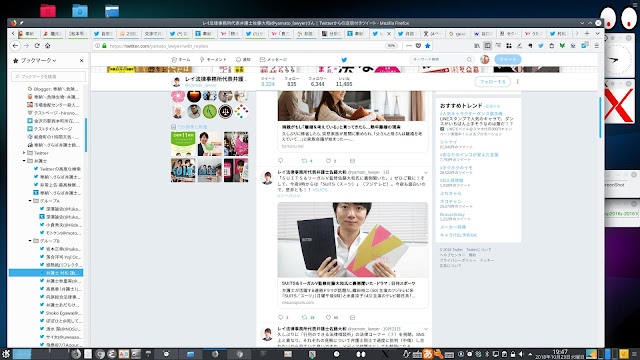640x360 pixels.
Task: Like the divorce article tweet
Action: [x=328, y=160]
